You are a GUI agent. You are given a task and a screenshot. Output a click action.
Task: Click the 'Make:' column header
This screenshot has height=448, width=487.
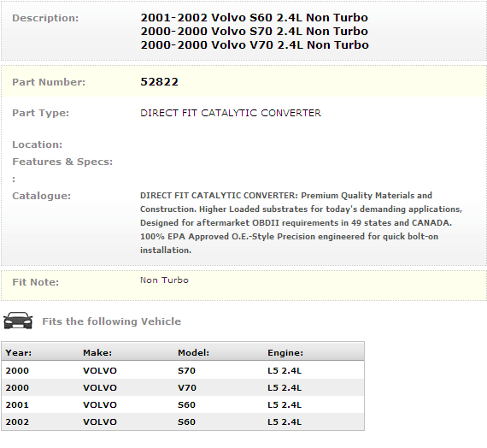pyautogui.click(x=97, y=352)
